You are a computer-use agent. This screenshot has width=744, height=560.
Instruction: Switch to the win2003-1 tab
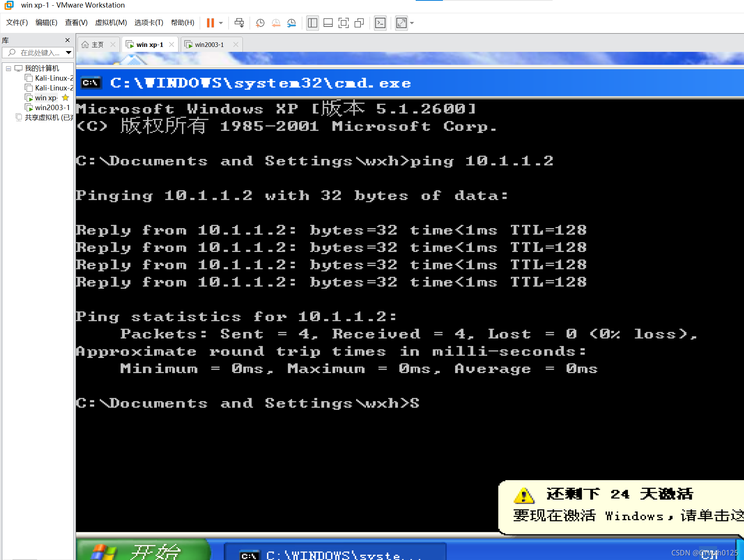coord(209,45)
